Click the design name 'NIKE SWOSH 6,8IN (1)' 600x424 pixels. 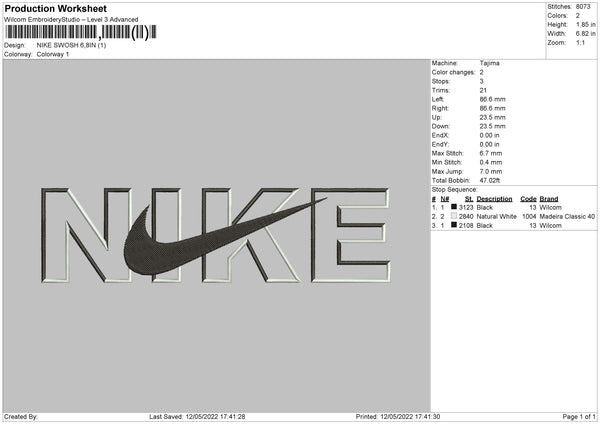[x=71, y=45]
